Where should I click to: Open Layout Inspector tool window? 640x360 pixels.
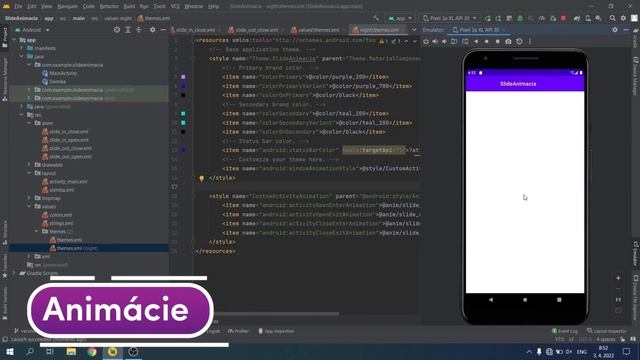pyautogui.click(x=606, y=331)
